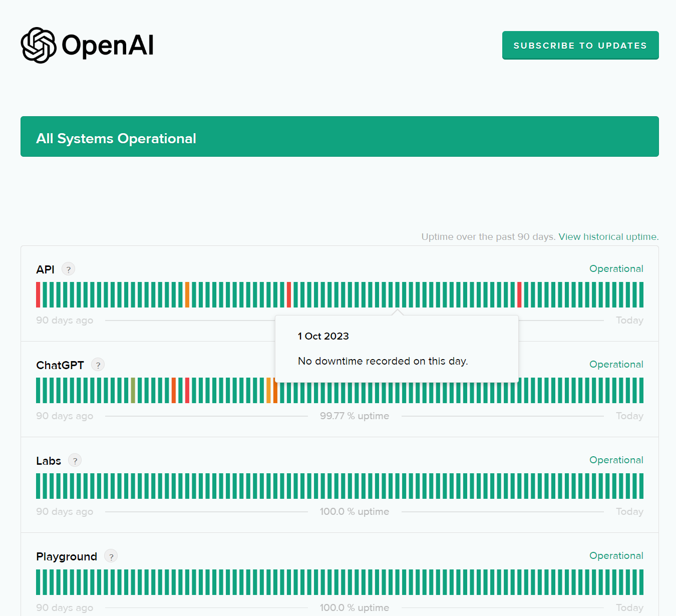Select the olive-colored bar in ChatGPT timeline
Image resolution: width=676 pixels, height=616 pixels.
(133, 390)
